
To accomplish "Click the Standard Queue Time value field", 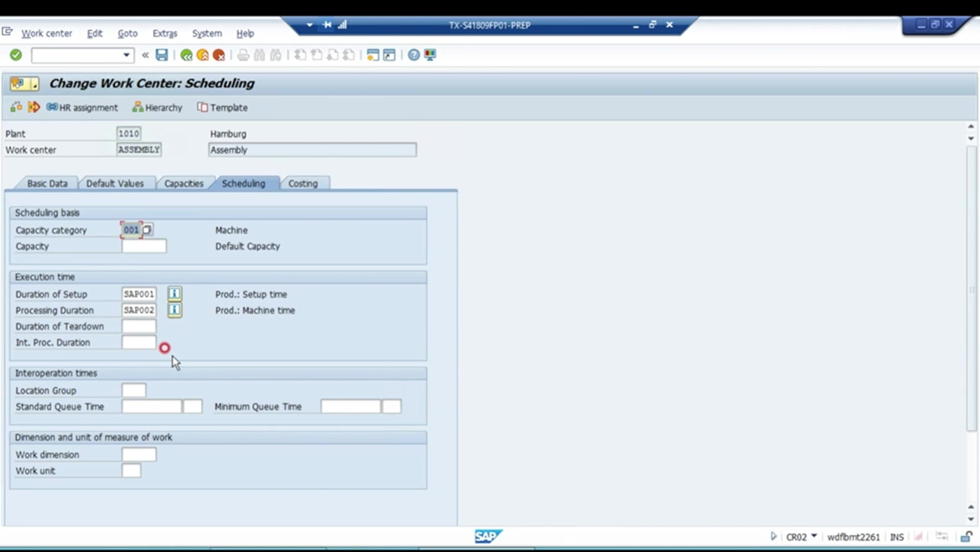I will tap(152, 406).
